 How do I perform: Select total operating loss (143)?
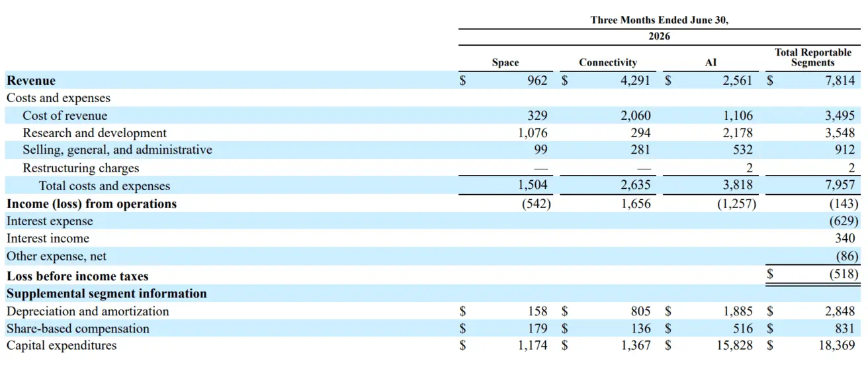pos(844,204)
